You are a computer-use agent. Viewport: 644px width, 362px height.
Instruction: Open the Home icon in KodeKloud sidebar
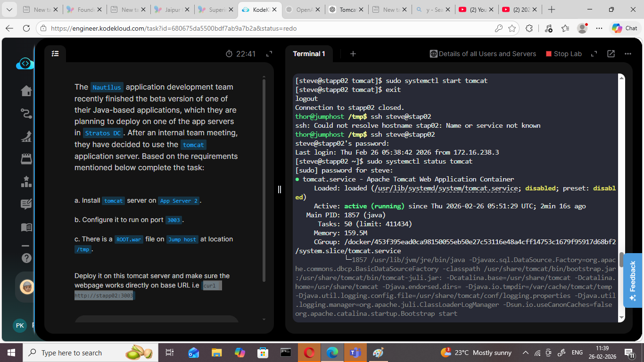click(x=26, y=91)
